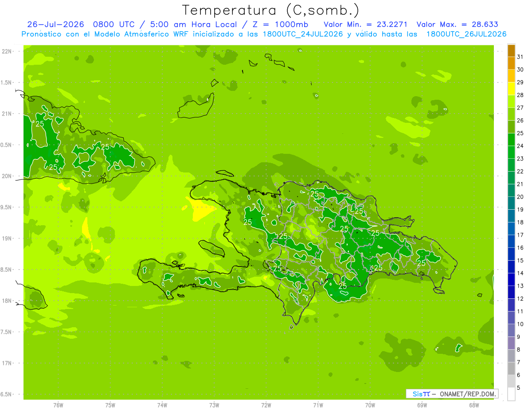532x411 pixels.
Task: Click the '74W' longitude axis label
Action: click(162, 405)
